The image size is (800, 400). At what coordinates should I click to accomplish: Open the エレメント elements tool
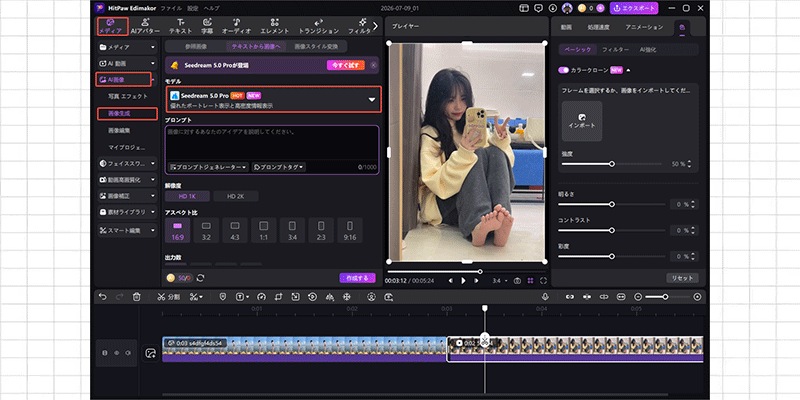[x=274, y=26]
